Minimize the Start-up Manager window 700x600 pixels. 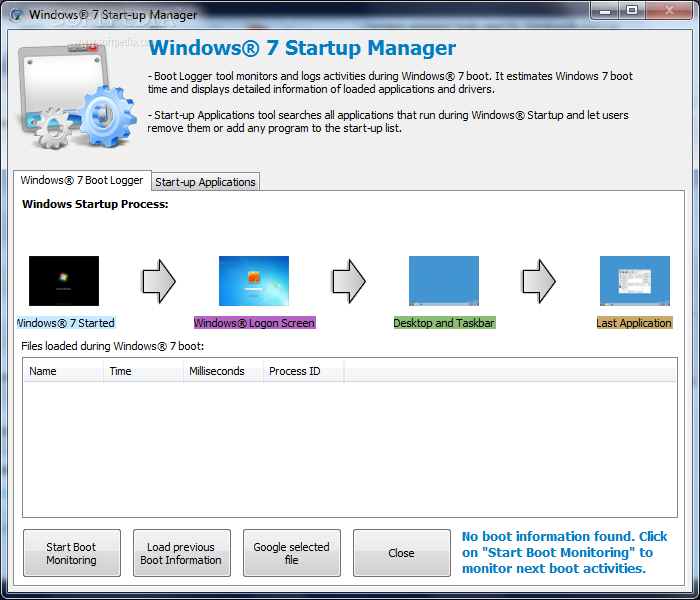pos(604,11)
